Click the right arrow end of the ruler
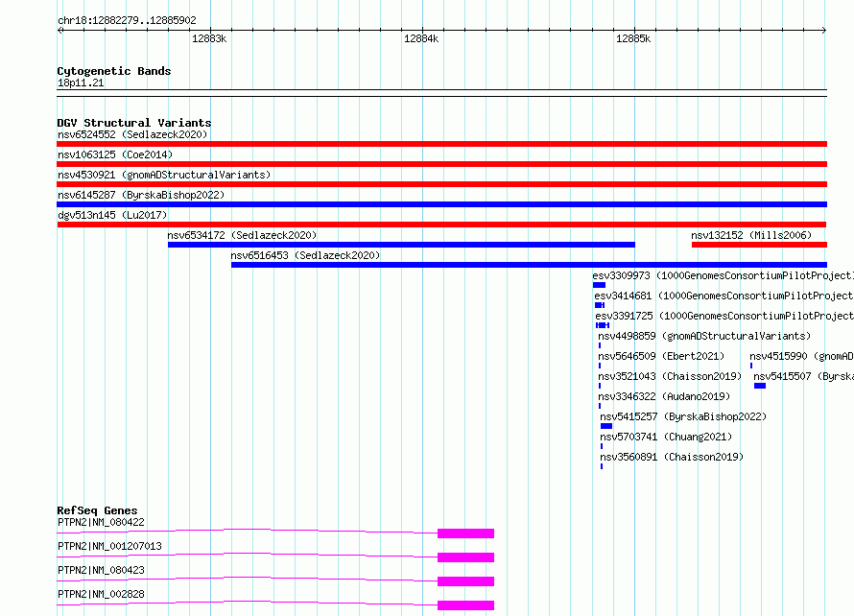The image size is (854, 616). coord(823,30)
